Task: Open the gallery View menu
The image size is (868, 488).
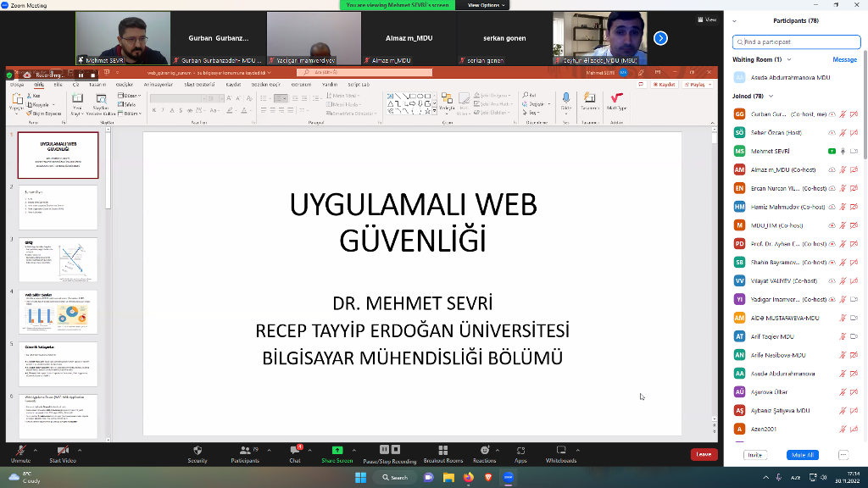Action: coord(709,19)
